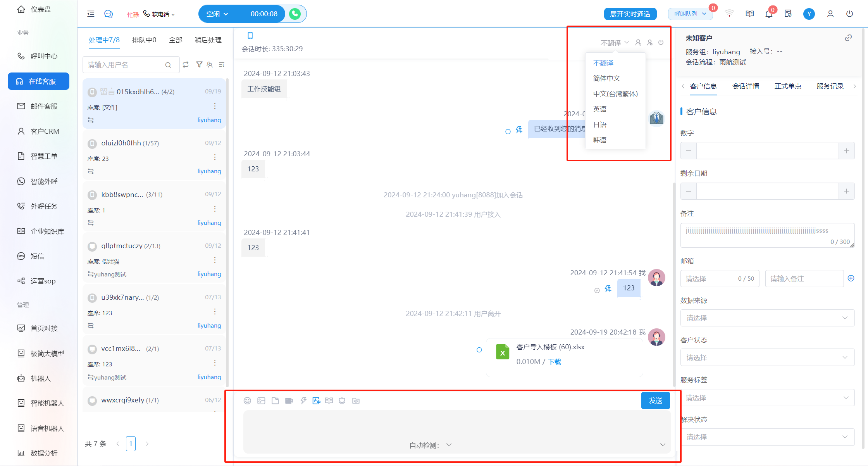Viewport: 868px width, 466px height.
Task: Open the knowledge book icon in header
Action: (x=750, y=14)
